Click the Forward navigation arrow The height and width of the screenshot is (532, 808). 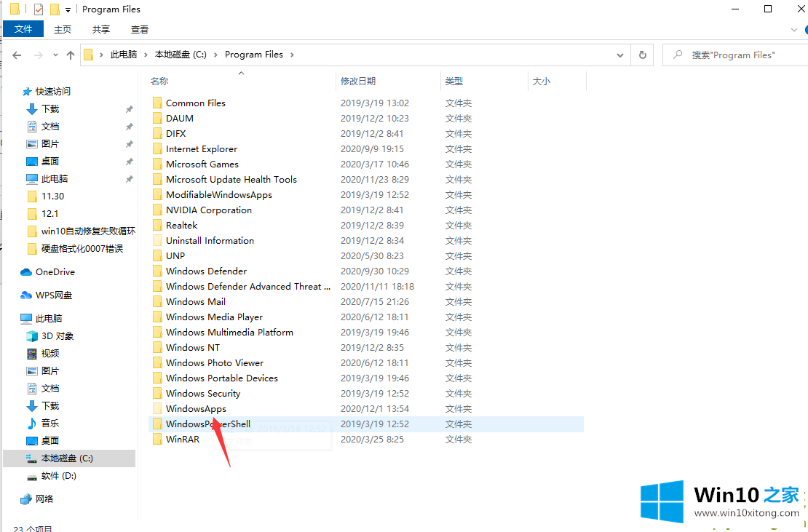tap(38, 55)
